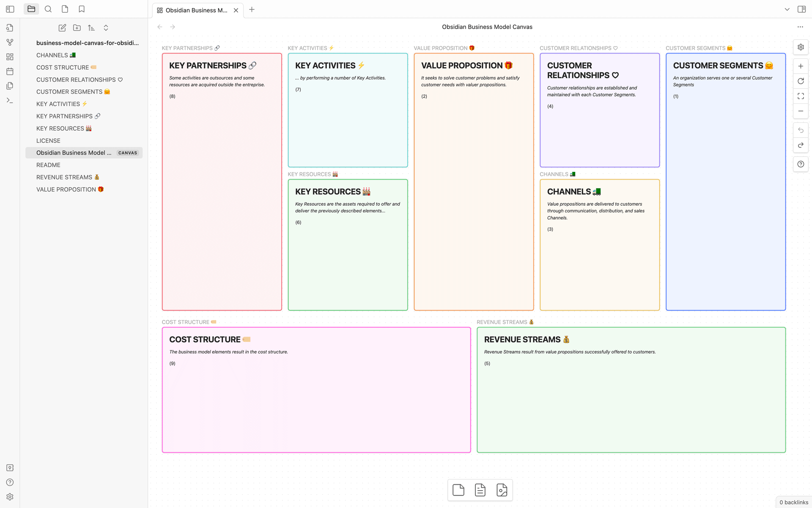Undo the last canvas action
Screen dimensions: 812x508
pyautogui.click(x=801, y=130)
